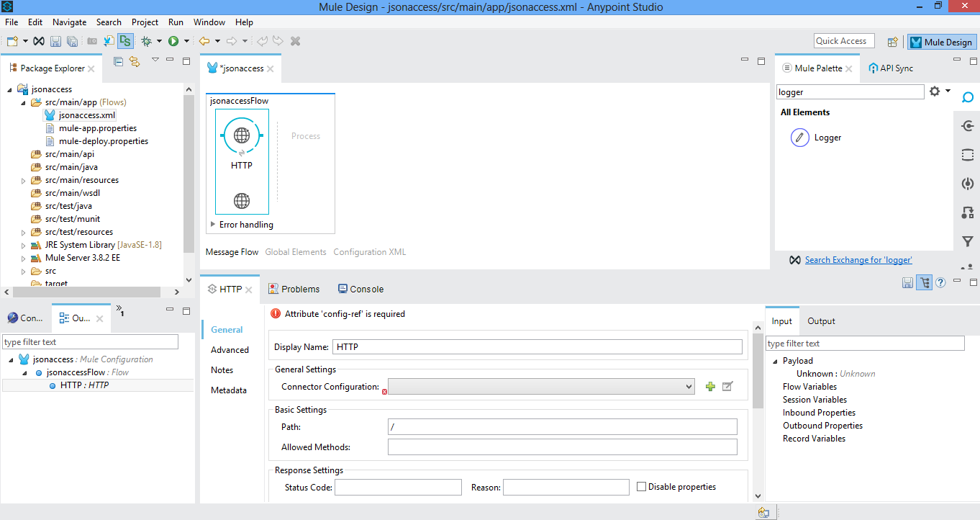This screenshot has width=980, height=520.
Task: Select jsonaccess.xml in Package Explorer
Action: pos(87,115)
